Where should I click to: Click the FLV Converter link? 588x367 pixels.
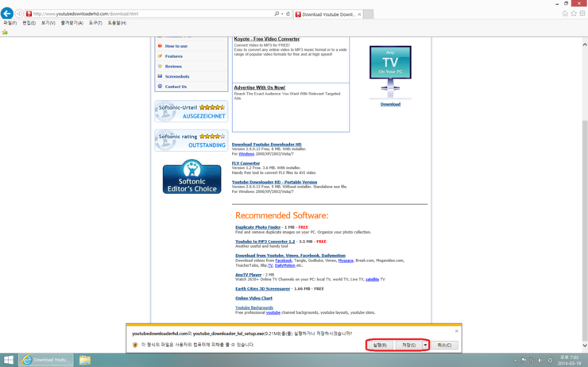click(246, 163)
